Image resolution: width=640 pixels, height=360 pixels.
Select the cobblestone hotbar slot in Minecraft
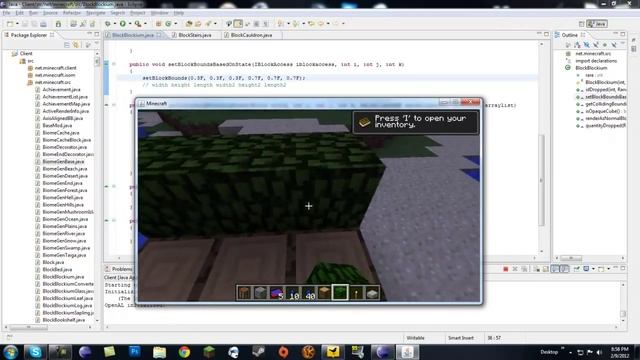tap(260, 293)
